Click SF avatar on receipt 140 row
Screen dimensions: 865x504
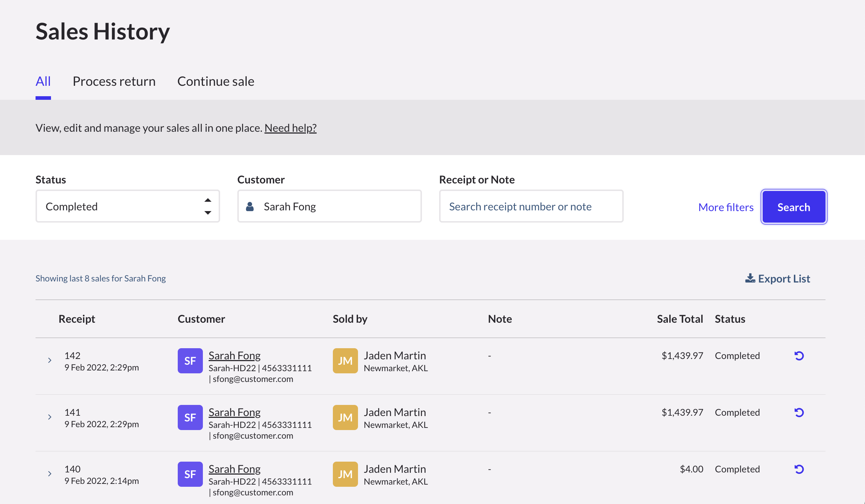pyautogui.click(x=190, y=474)
